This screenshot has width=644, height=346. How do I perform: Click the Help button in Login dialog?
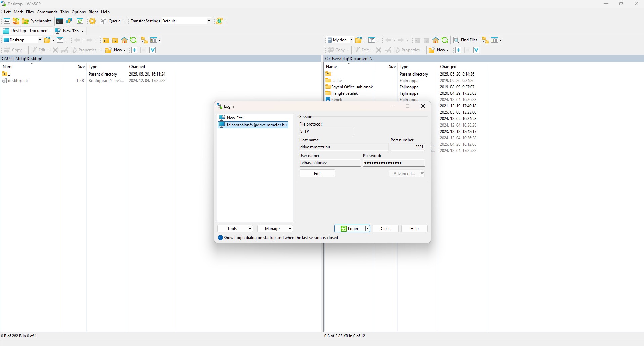tap(415, 229)
